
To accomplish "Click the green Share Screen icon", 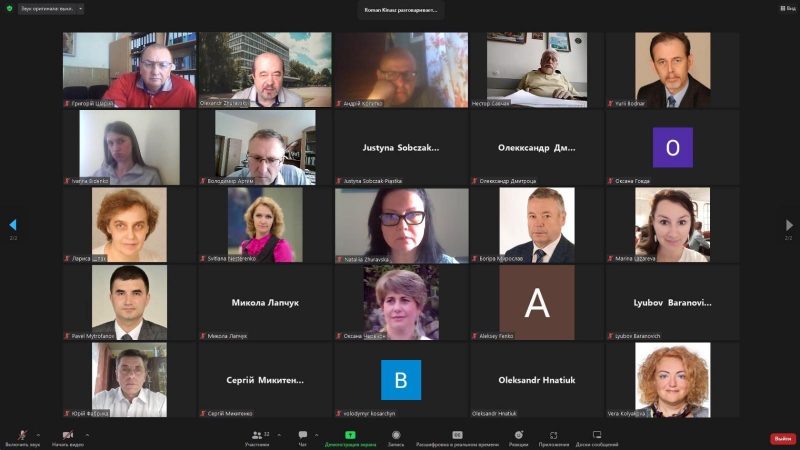I will coord(350,435).
